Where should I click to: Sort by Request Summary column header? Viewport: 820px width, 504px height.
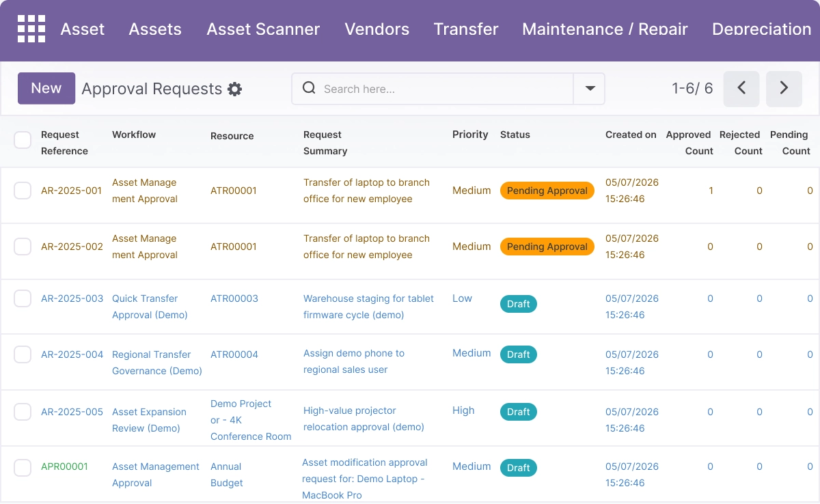click(x=325, y=143)
